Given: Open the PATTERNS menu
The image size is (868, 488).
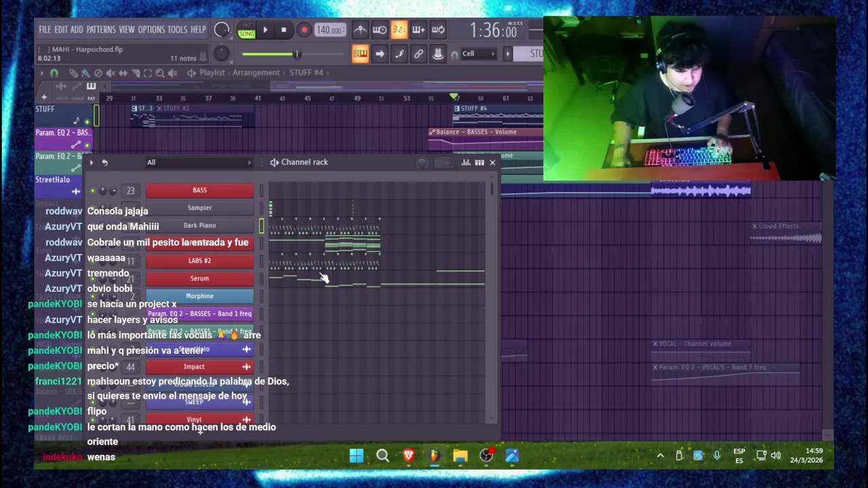Looking at the screenshot, I should 101,30.
